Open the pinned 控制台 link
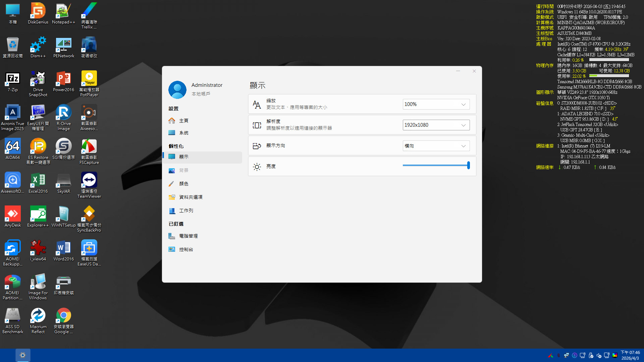The width and height of the screenshot is (644, 362). pyautogui.click(x=186, y=249)
